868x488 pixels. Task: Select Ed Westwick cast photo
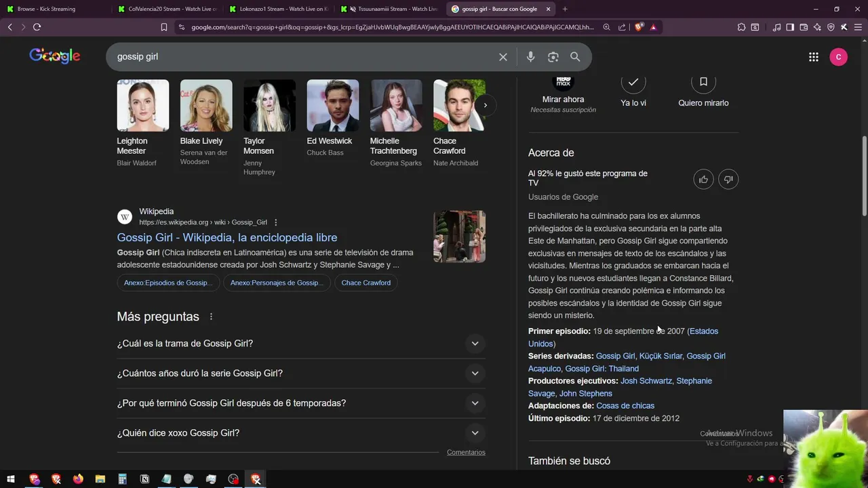[332, 106]
